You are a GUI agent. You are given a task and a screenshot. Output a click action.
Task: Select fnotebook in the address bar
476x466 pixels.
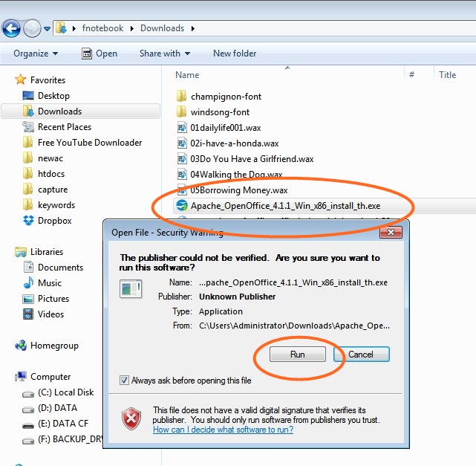click(x=102, y=28)
